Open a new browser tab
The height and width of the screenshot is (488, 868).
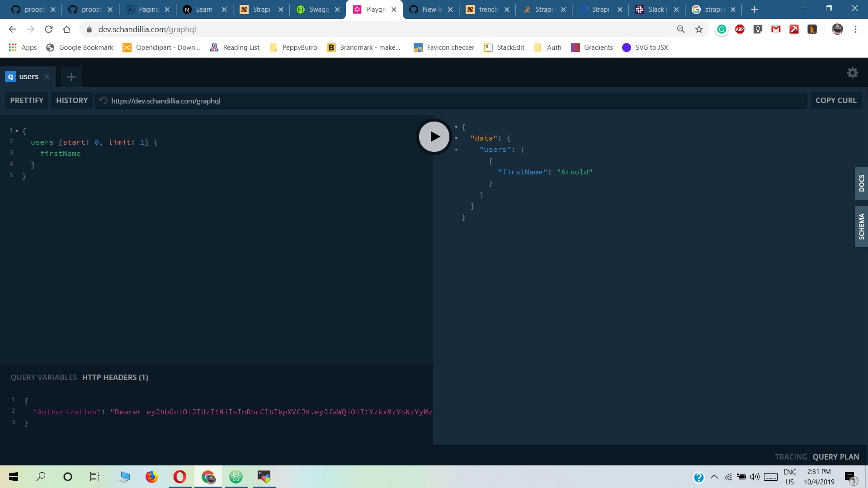pos(754,9)
